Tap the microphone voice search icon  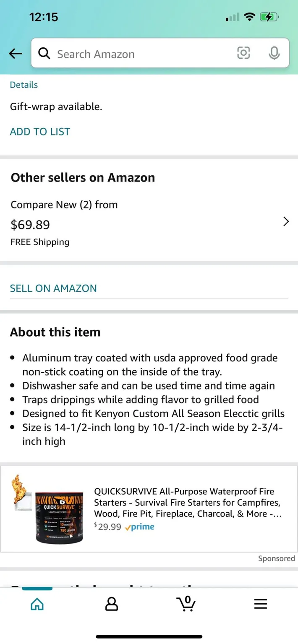click(x=274, y=53)
